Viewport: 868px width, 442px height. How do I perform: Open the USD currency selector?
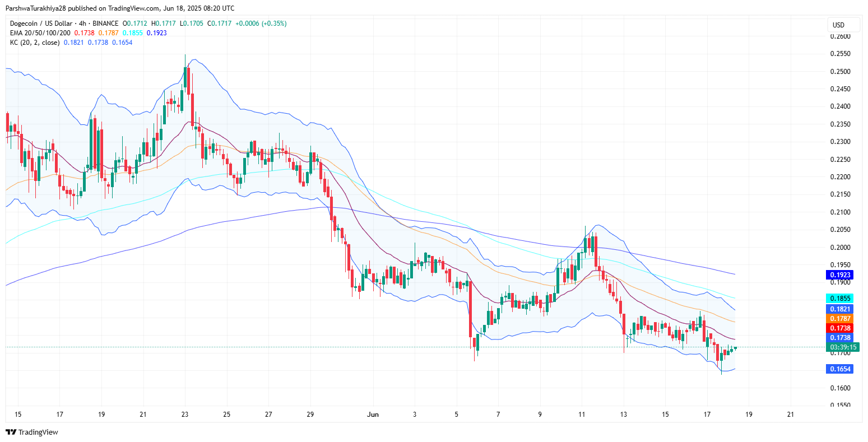838,25
